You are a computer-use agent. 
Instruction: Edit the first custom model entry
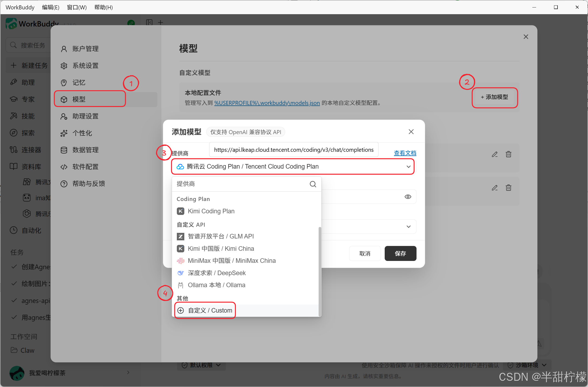[x=495, y=154]
